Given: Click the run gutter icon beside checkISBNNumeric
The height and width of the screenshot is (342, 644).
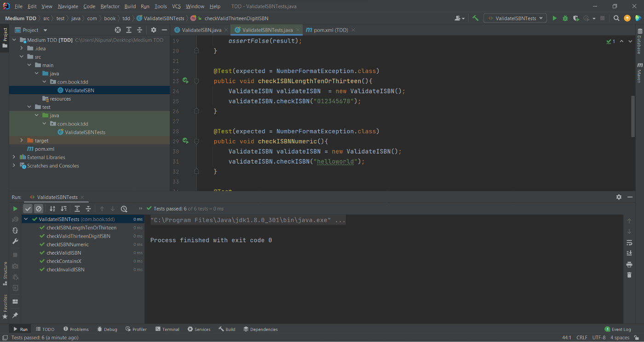Looking at the screenshot, I should coord(185,141).
